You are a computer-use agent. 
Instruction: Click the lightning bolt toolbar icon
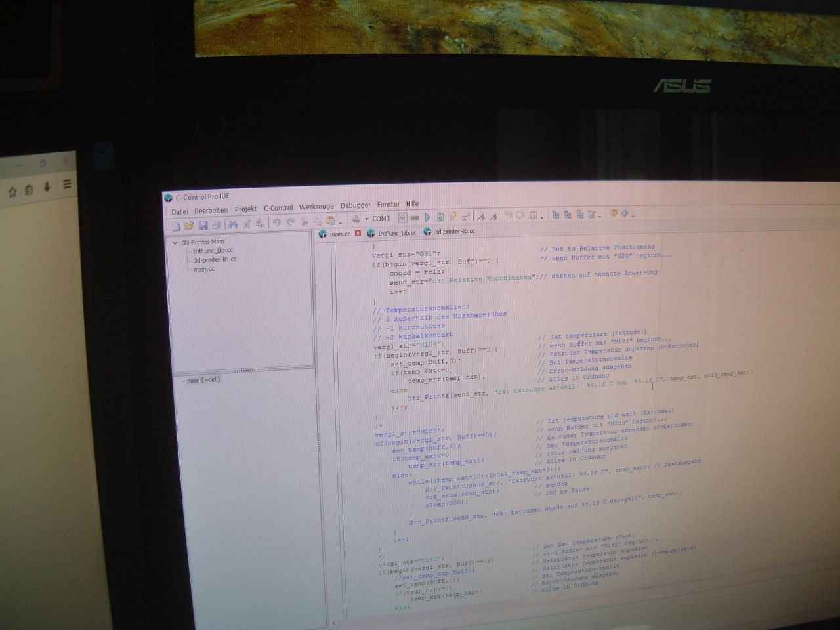coord(453,217)
